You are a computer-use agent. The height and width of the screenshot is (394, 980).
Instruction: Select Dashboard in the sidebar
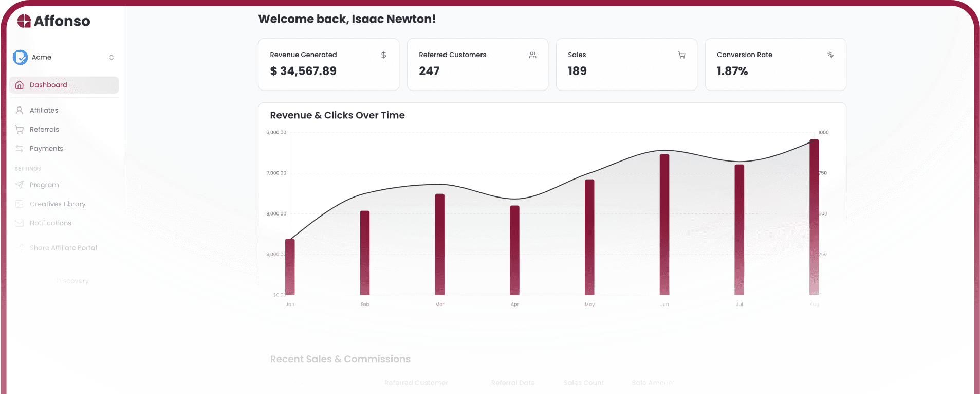click(48, 85)
